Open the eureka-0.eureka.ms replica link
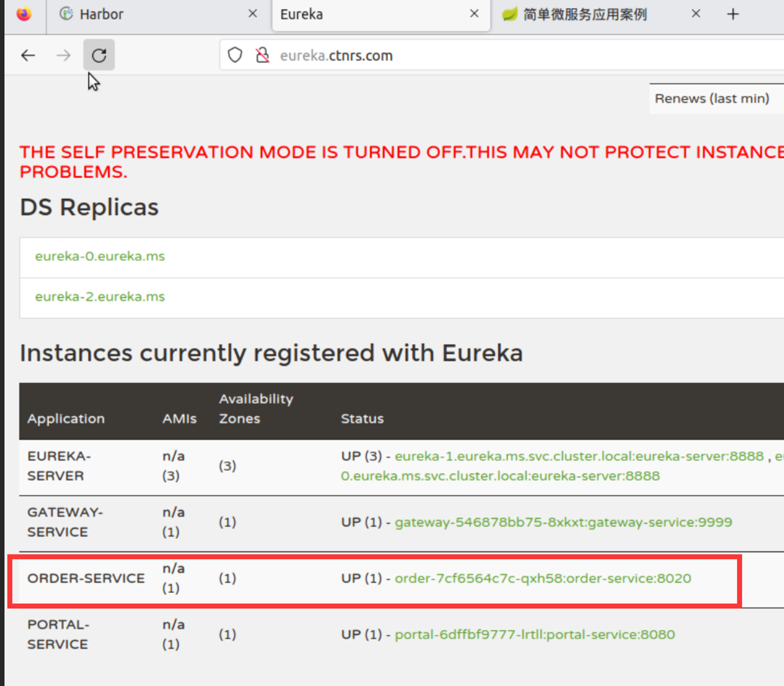Screen dimensions: 784x686 pyautogui.click(x=100, y=256)
